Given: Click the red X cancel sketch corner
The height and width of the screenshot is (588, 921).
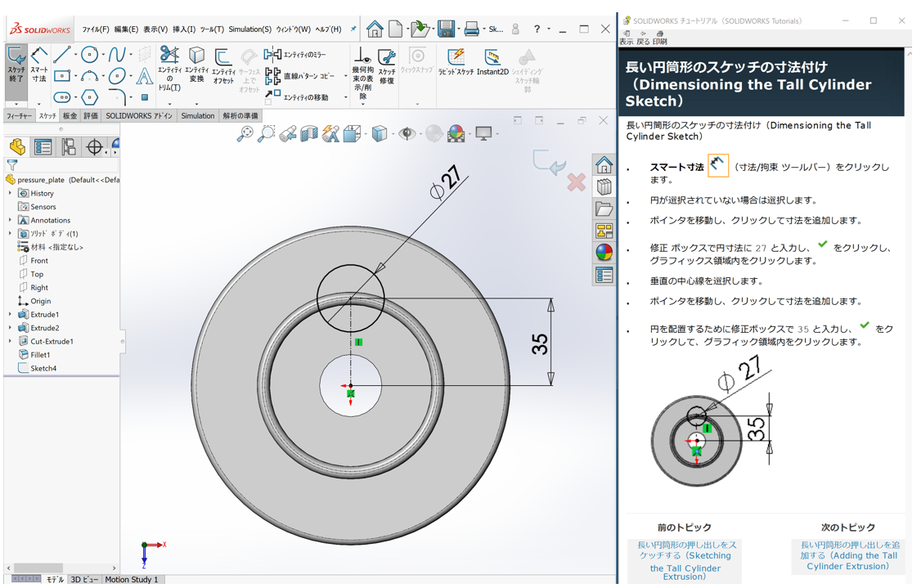Looking at the screenshot, I should 576,182.
